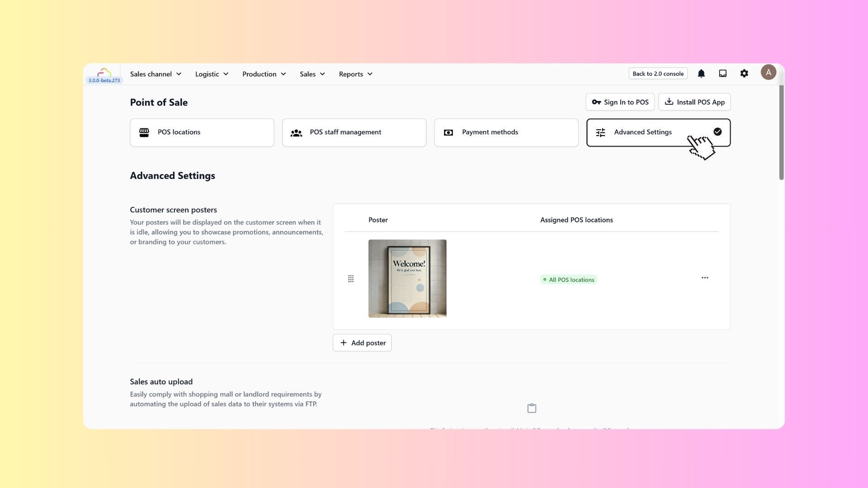Image resolution: width=868 pixels, height=488 pixels.
Task: Open the poster three-dots menu
Action: (705, 278)
